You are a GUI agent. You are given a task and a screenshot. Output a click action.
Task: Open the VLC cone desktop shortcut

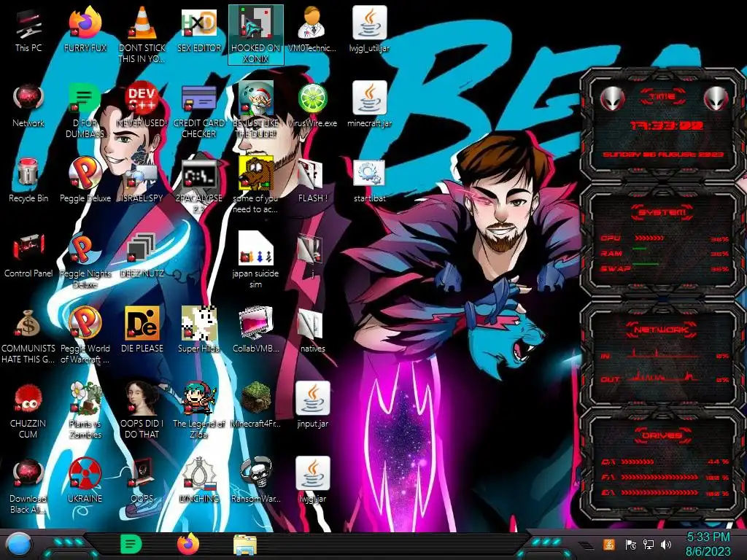pyautogui.click(x=142, y=34)
